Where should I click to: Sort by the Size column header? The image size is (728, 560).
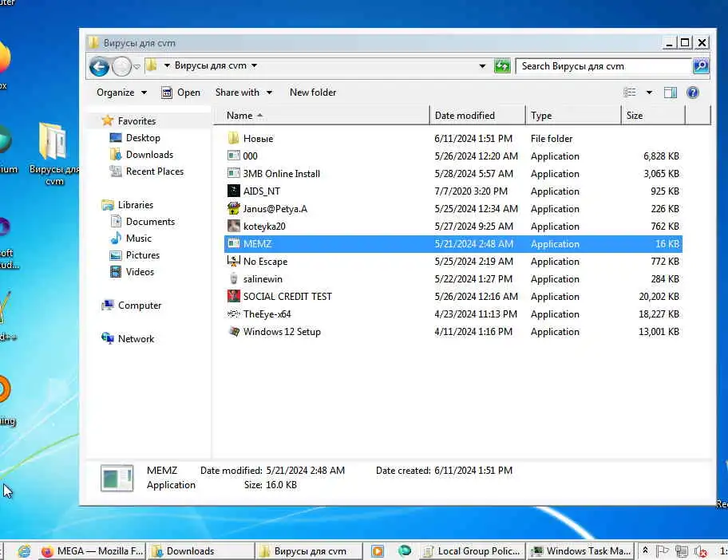[x=653, y=116]
